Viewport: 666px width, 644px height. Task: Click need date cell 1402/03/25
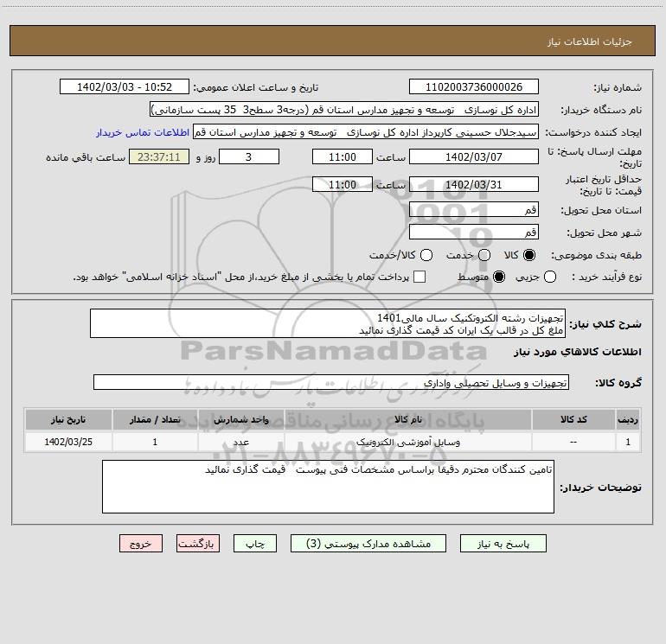click(68, 442)
